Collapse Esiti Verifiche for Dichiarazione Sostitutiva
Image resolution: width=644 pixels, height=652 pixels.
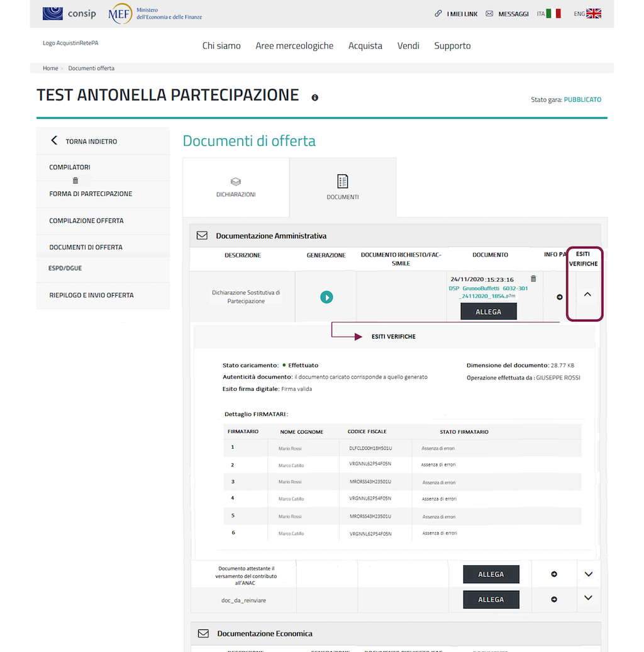click(x=587, y=294)
